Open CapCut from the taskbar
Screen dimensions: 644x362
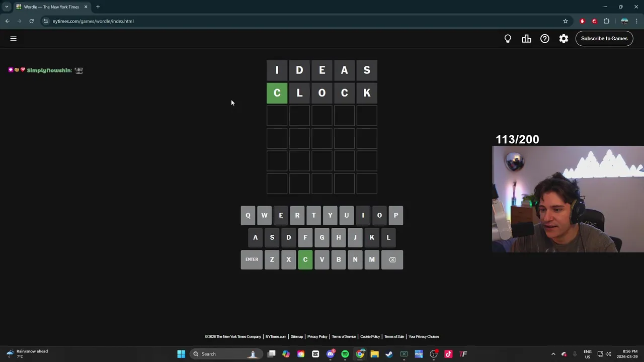tap(315, 354)
